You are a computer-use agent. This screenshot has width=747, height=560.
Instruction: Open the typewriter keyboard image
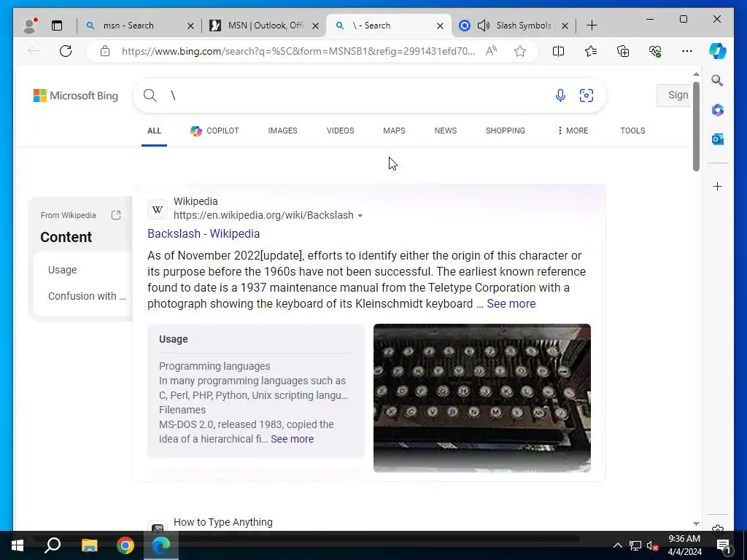tap(481, 398)
